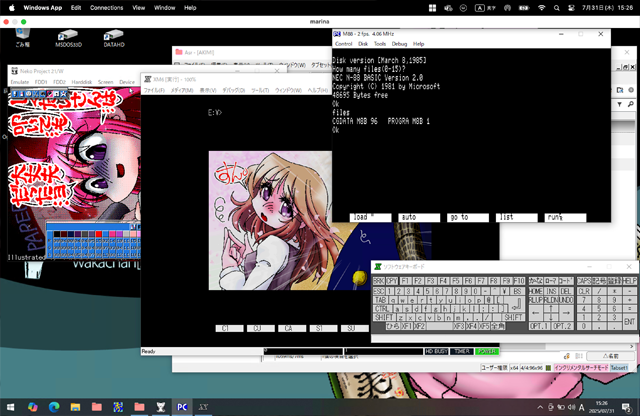The image size is (640, 416).
Task: Toggle 全角 key on software keyboard
Action: 498,326
